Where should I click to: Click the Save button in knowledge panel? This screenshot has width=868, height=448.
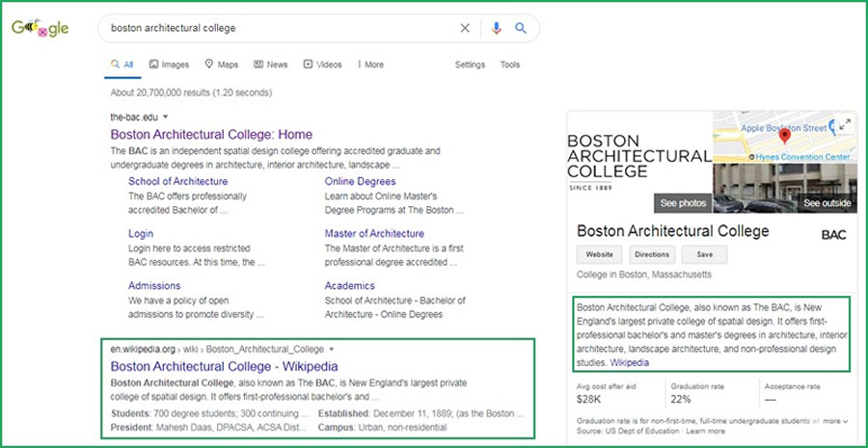point(705,254)
